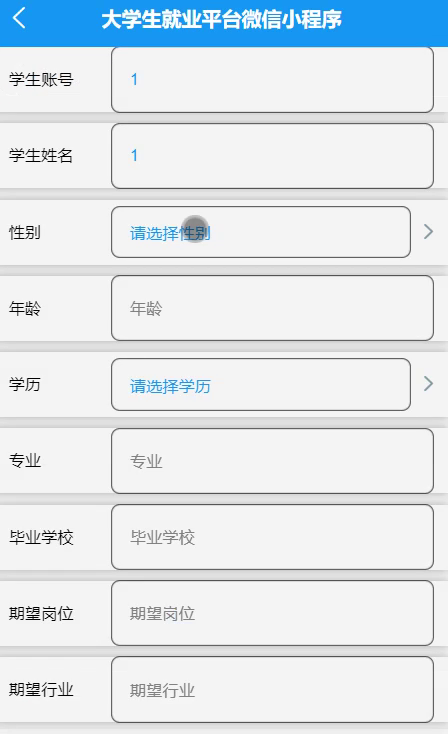Expand the 请选择学历 dropdown field

pyautogui.click(x=261, y=385)
